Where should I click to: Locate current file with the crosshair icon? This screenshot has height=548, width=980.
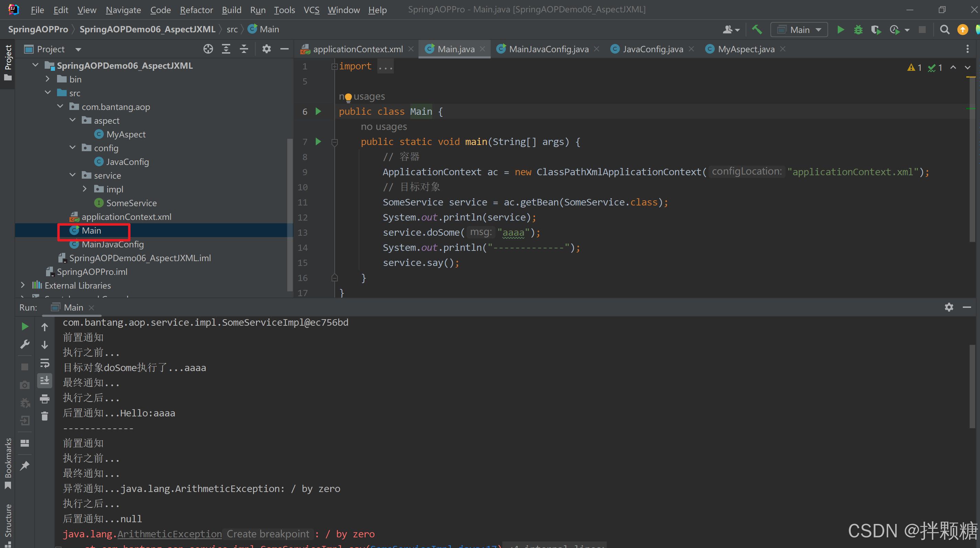tap(208, 49)
